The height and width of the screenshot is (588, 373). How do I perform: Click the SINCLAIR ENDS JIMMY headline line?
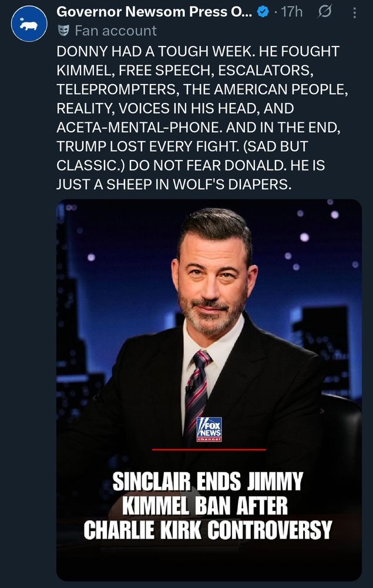(207, 481)
